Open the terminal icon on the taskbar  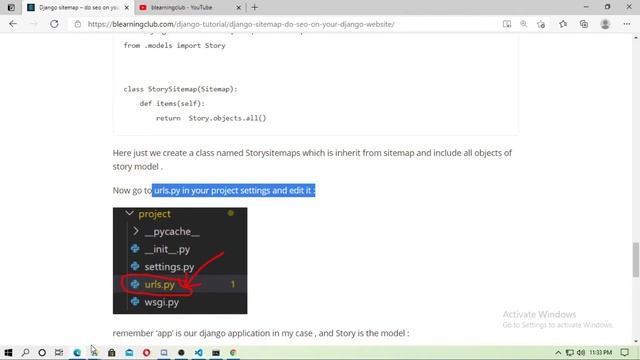click(x=216, y=352)
